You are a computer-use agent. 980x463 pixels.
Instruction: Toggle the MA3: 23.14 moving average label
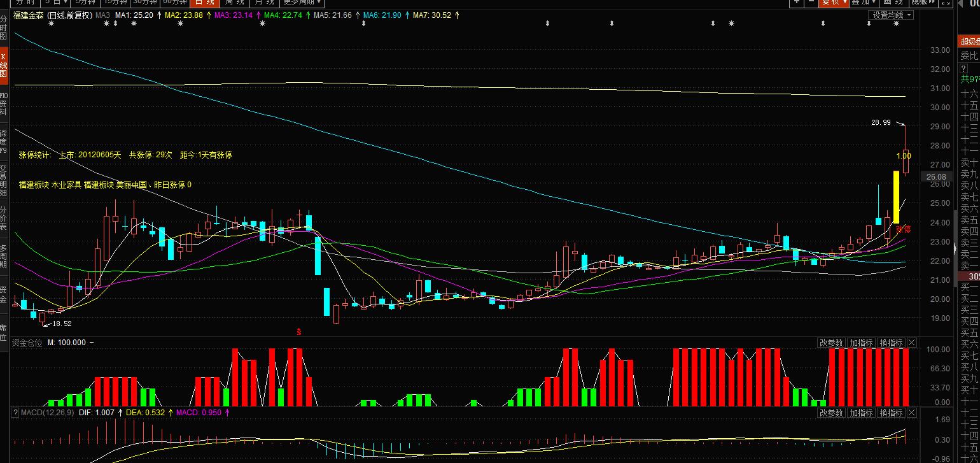[x=234, y=15]
